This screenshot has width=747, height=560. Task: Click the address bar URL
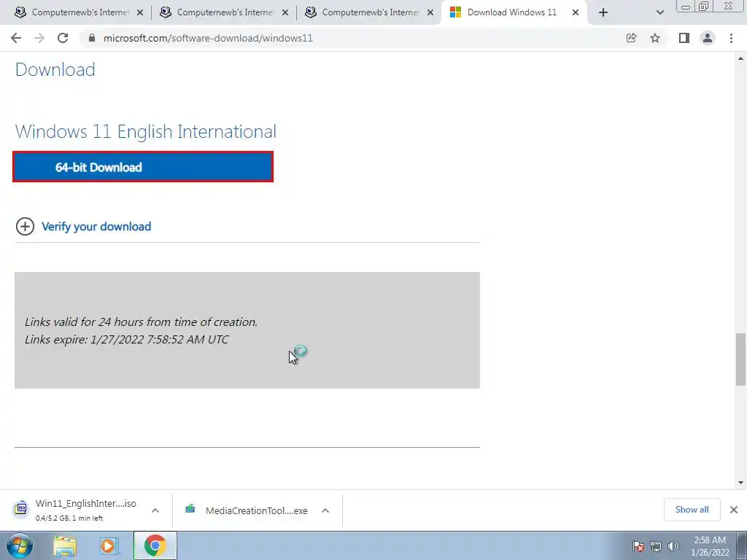208,38
